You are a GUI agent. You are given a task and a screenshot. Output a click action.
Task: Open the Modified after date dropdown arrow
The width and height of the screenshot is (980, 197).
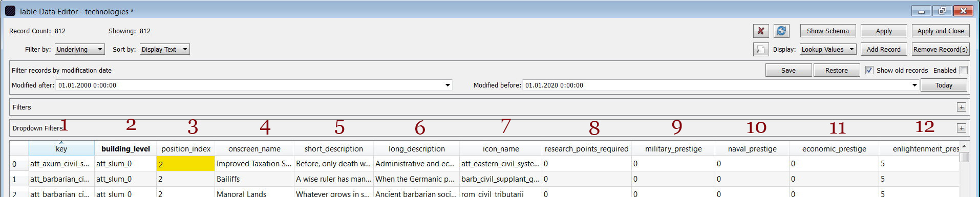coord(448,85)
